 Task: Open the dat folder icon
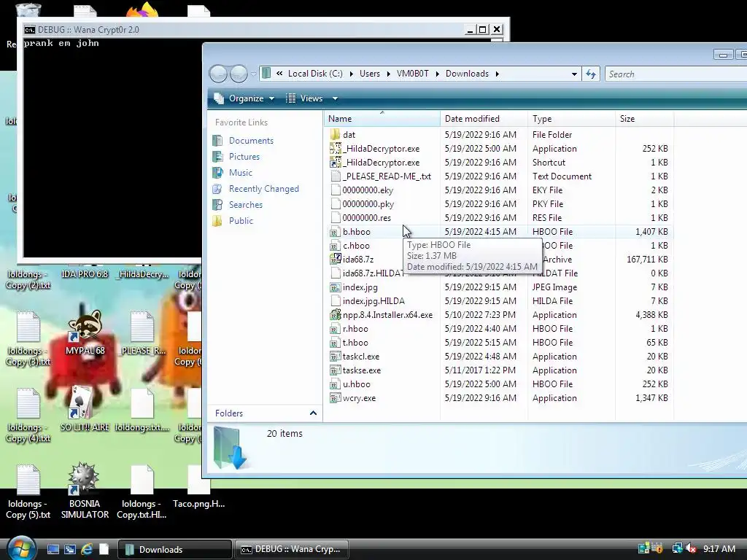(x=336, y=135)
